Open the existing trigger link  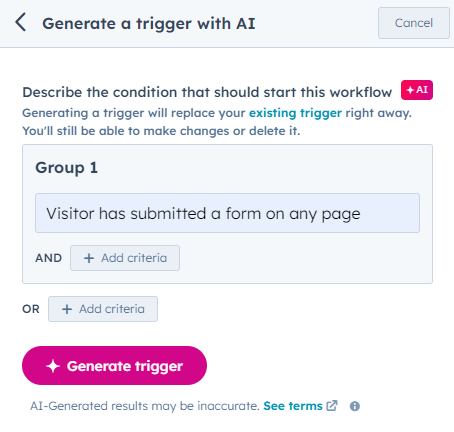coord(295,113)
